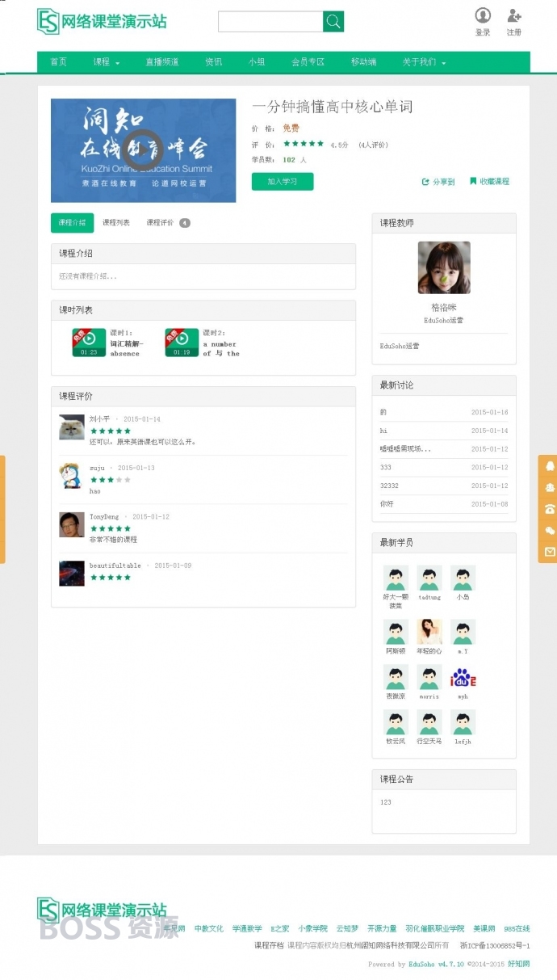Screen dimensions: 557x980
Task: Click the 分享到 share icon link
Action: coord(438,182)
